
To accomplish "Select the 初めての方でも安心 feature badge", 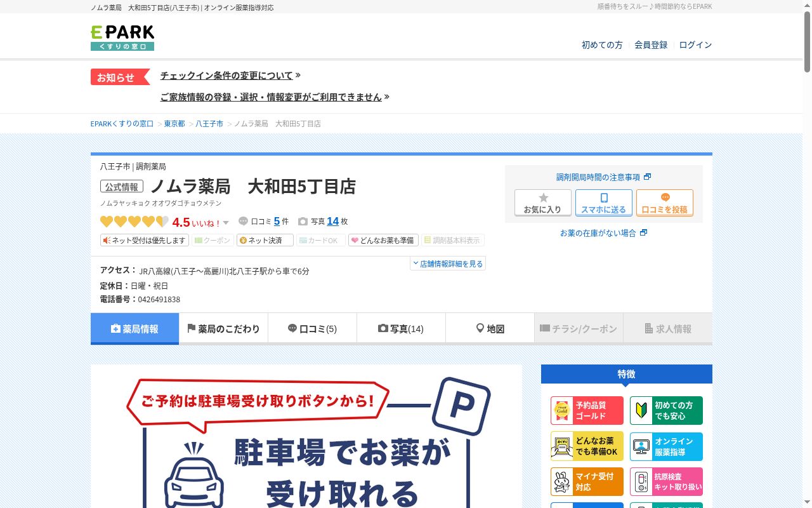I will [x=666, y=411].
